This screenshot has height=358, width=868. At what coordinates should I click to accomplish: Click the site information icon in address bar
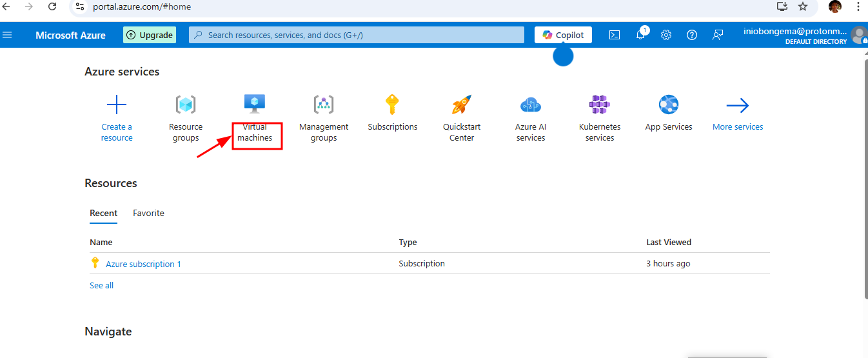click(x=80, y=6)
